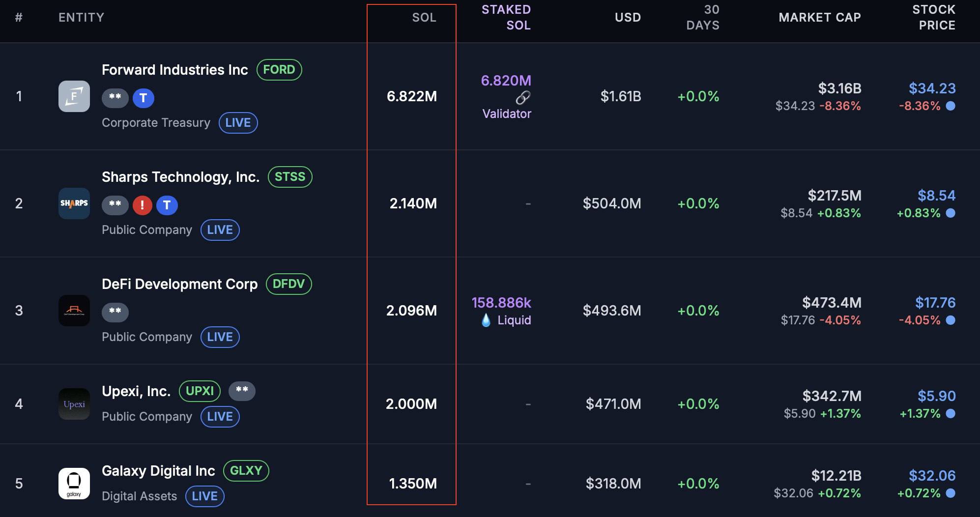
Task: Click the blue $8.54 stock price link
Action: 937,196
